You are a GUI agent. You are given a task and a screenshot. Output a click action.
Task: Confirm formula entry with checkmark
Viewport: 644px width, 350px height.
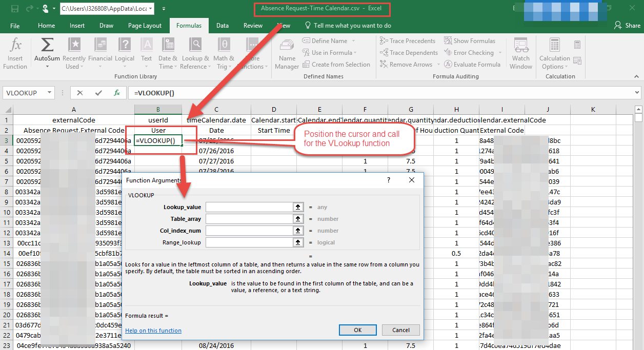point(98,93)
